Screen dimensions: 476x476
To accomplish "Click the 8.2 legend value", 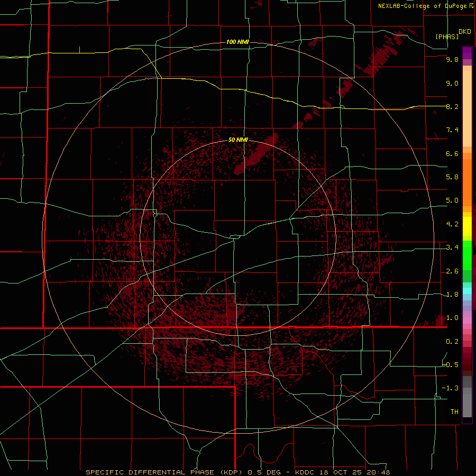I will (452, 106).
